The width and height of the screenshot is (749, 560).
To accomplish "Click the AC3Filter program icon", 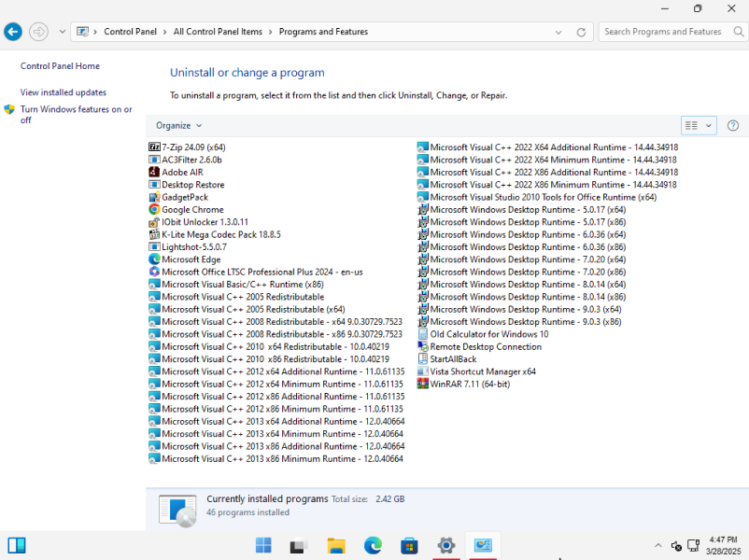I will coord(154,160).
